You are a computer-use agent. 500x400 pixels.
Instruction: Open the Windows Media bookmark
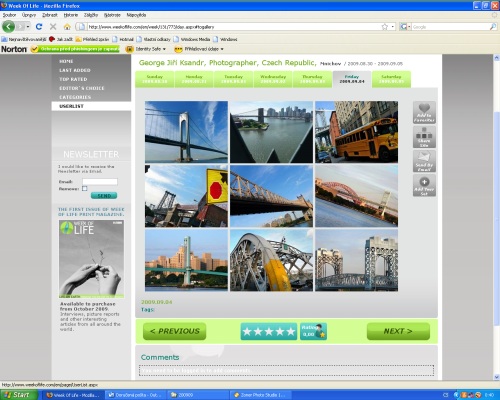tap(192, 39)
